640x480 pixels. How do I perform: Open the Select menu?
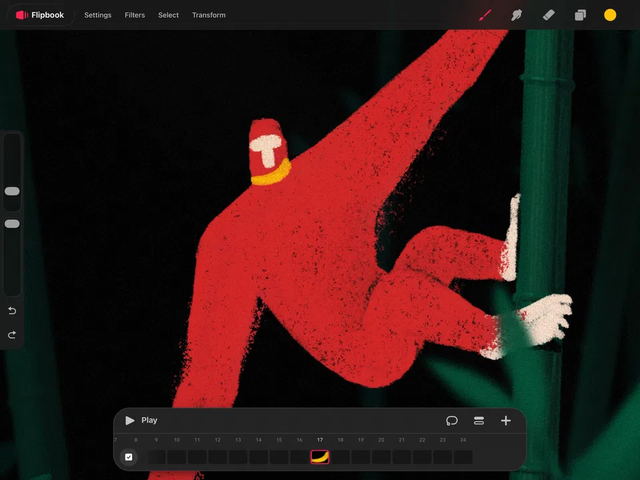(x=169, y=15)
